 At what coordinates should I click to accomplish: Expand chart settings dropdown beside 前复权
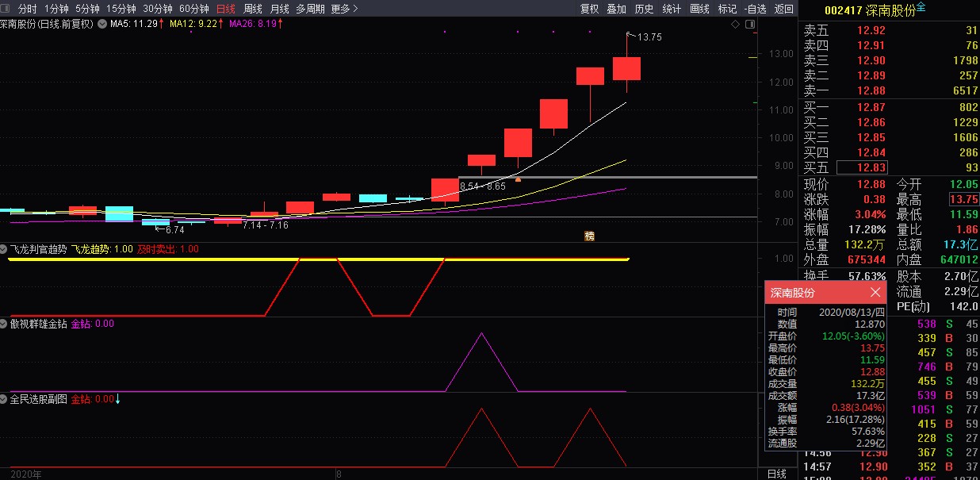click(x=100, y=25)
